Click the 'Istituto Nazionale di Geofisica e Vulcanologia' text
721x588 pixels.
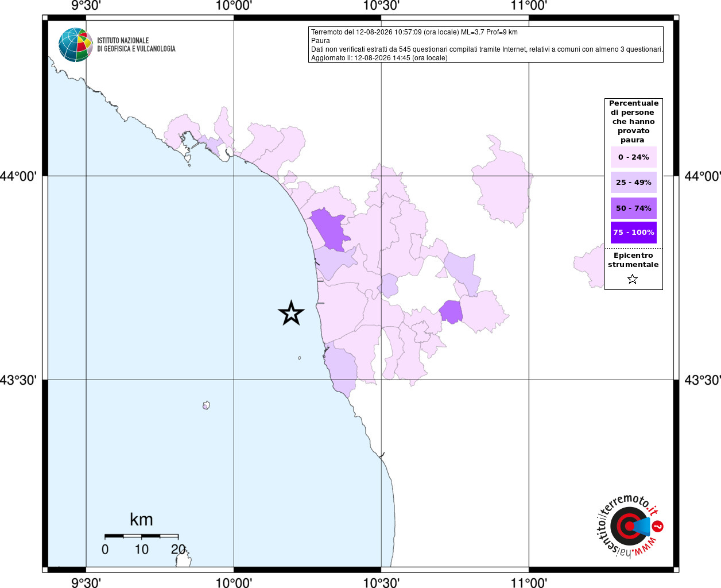click(136, 45)
